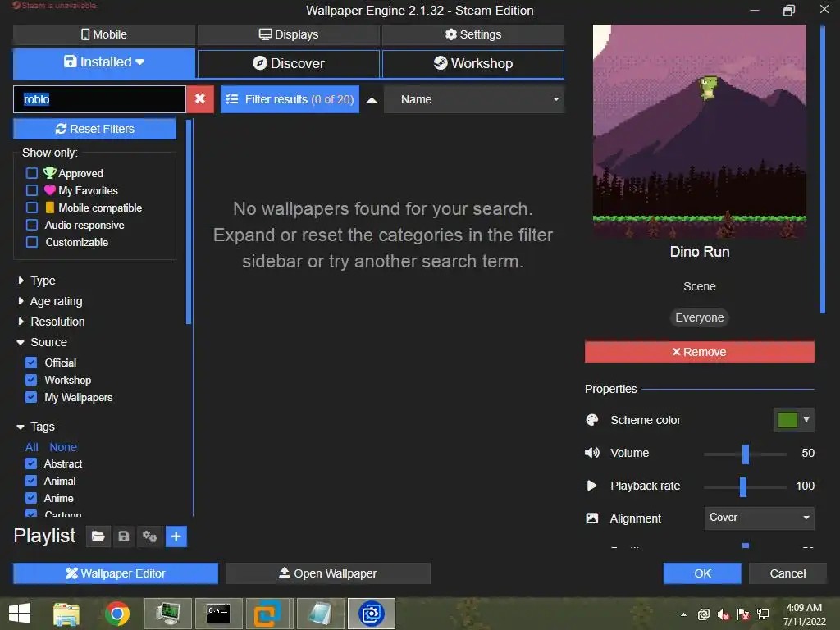Click Open Wallpaper button
The width and height of the screenshot is (840, 630).
coord(328,573)
